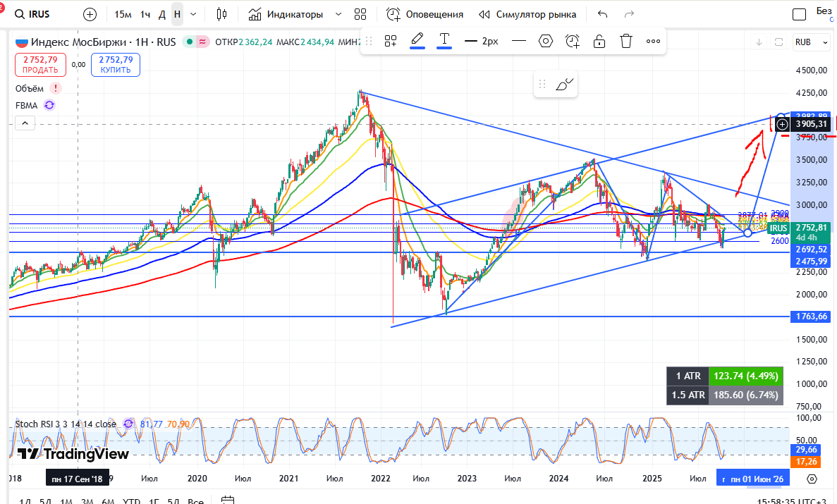The width and height of the screenshot is (837, 504).
Task: Open the candlestick chart type selector
Action: (221, 14)
